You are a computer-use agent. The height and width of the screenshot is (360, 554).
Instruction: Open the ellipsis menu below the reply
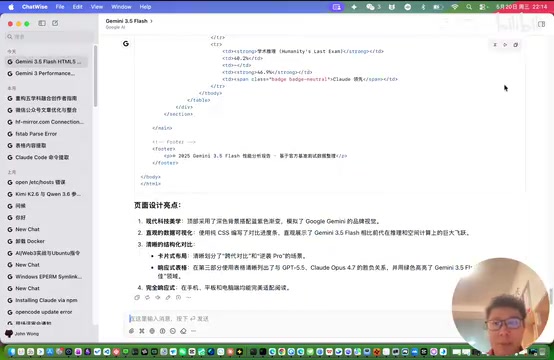pos(189,297)
